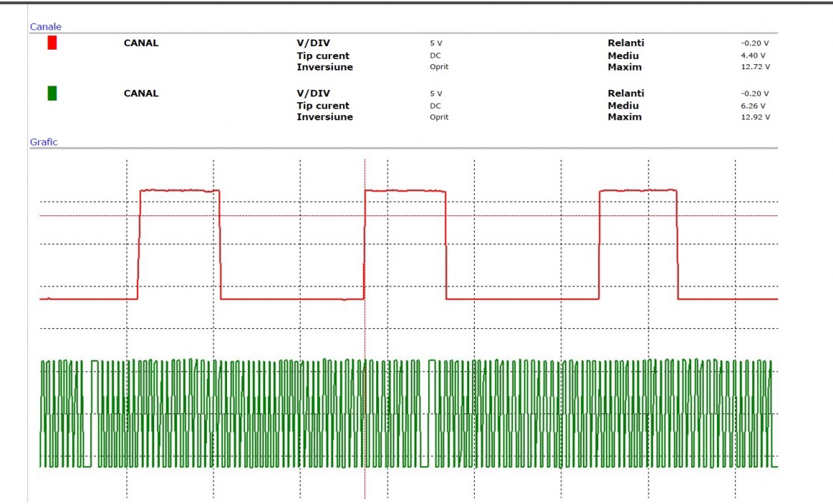Open the Grafic section header

click(43, 142)
